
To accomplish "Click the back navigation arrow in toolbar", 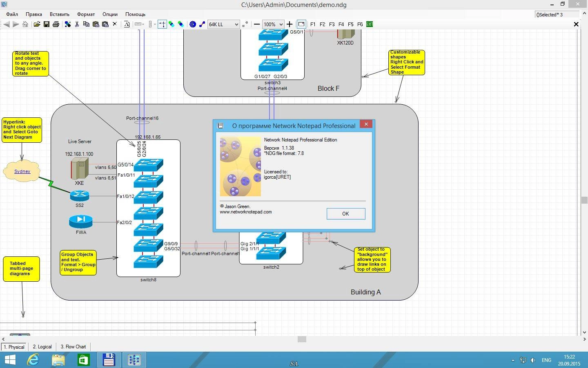I will (6, 25).
